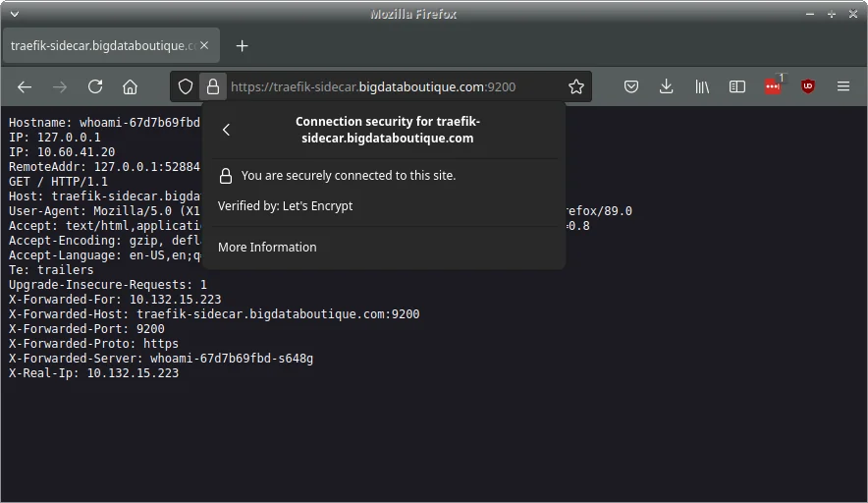Open a new tab with plus button
Image resolution: width=868 pixels, height=503 pixels.
242,46
